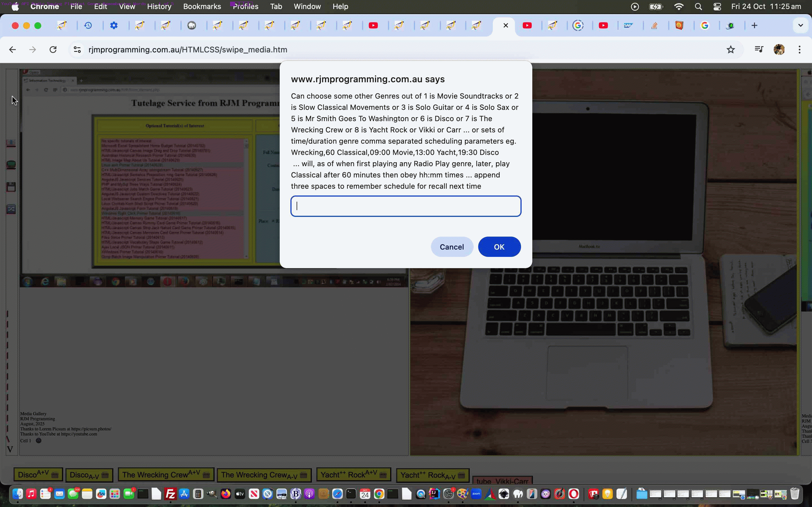Click the Disco A+V radio button

38,475
